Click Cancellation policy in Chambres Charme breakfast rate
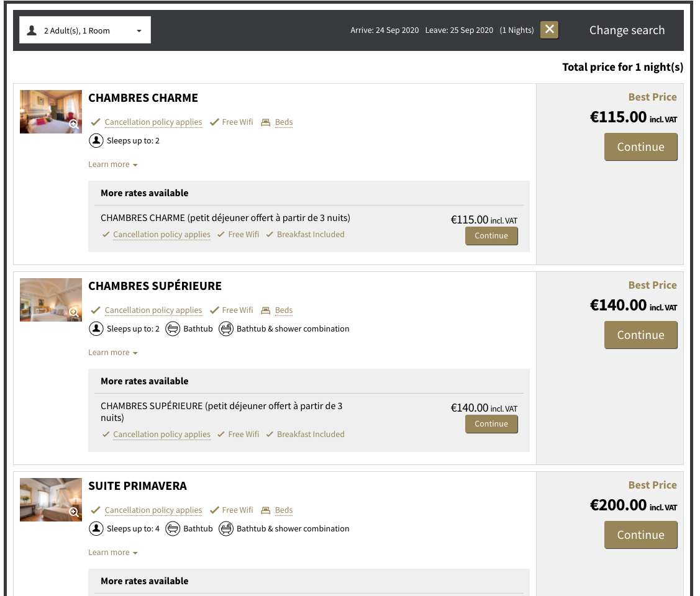The height and width of the screenshot is (596, 700). [x=161, y=235]
